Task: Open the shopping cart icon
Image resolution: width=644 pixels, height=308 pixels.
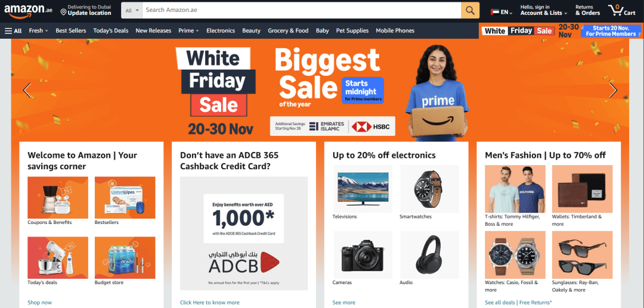Action: coord(622,10)
